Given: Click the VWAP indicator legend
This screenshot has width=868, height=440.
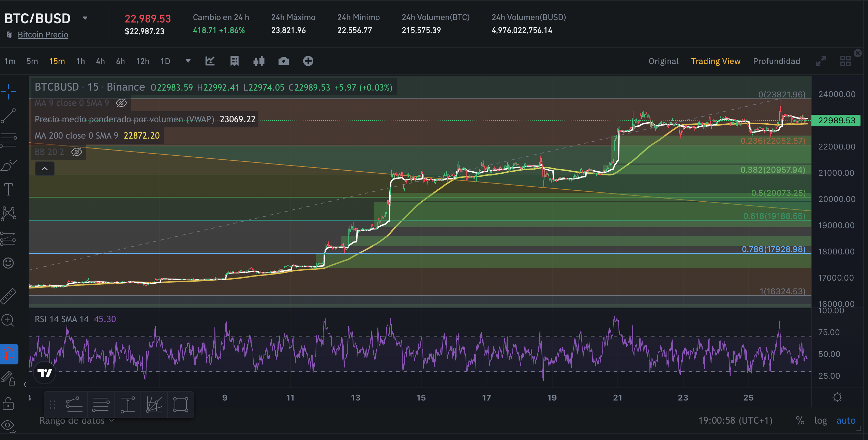Looking at the screenshot, I should coord(145,119).
